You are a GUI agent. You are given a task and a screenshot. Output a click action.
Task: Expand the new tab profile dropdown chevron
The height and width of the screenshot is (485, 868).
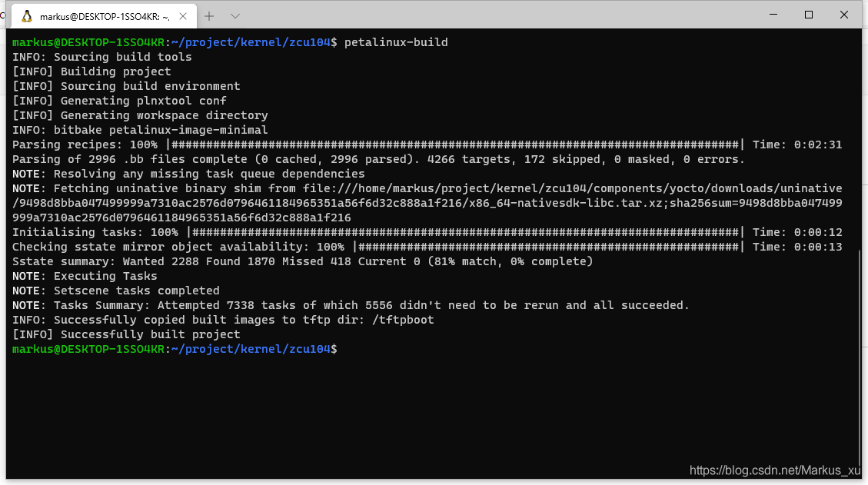[x=234, y=15]
